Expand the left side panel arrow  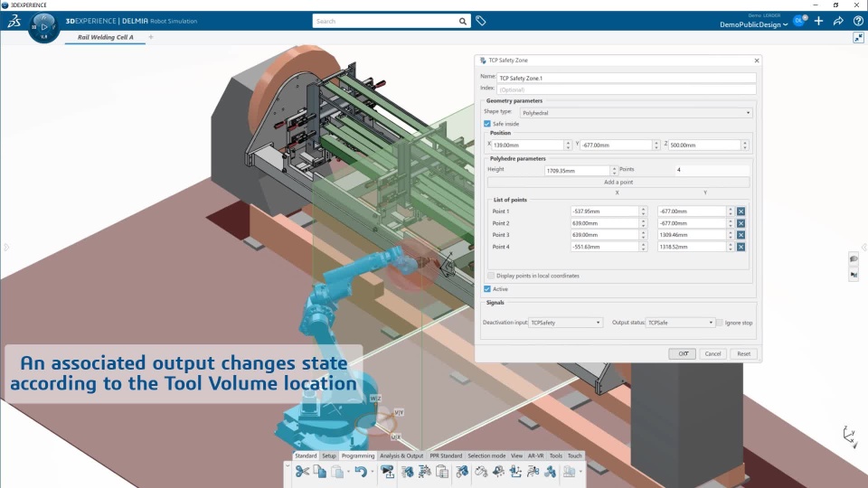(x=6, y=247)
